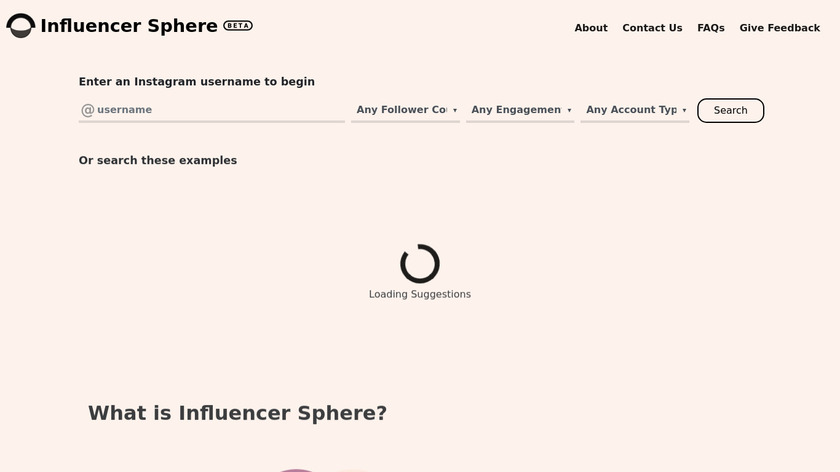Click the @ symbol before username
Image resolution: width=840 pixels, height=472 pixels.
click(x=88, y=110)
